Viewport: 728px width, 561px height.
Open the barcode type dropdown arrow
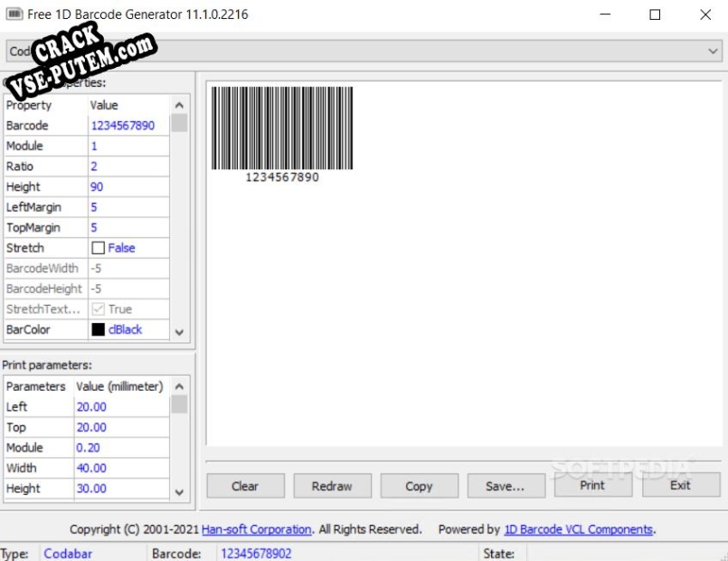click(x=713, y=51)
